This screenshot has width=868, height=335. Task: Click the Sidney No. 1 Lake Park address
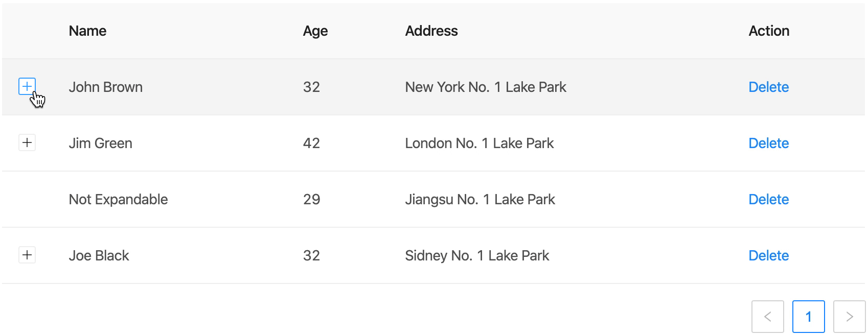pyautogui.click(x=476, y=255)
